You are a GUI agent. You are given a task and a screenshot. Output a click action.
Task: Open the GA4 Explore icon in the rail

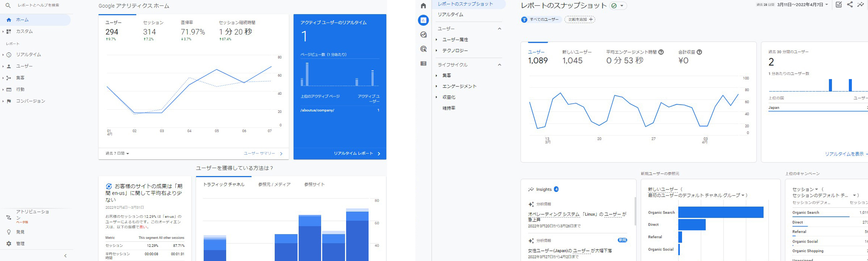click(423, 35)
